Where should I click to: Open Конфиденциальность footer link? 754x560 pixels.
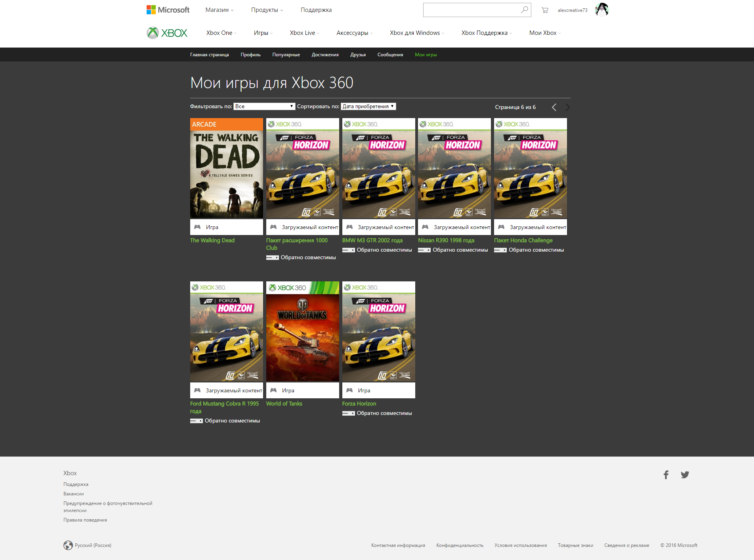(460, 545)
